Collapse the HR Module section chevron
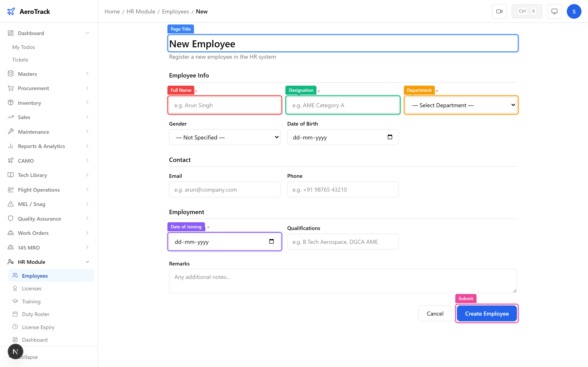Image resolution: width=588 pixels, height=367 pixels. point(87,262)
